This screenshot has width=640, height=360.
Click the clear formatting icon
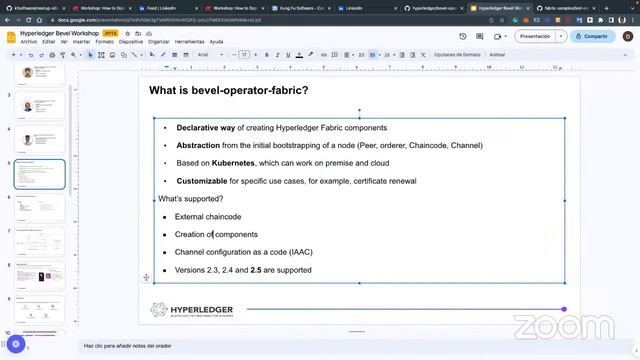(x=423, y=55)
